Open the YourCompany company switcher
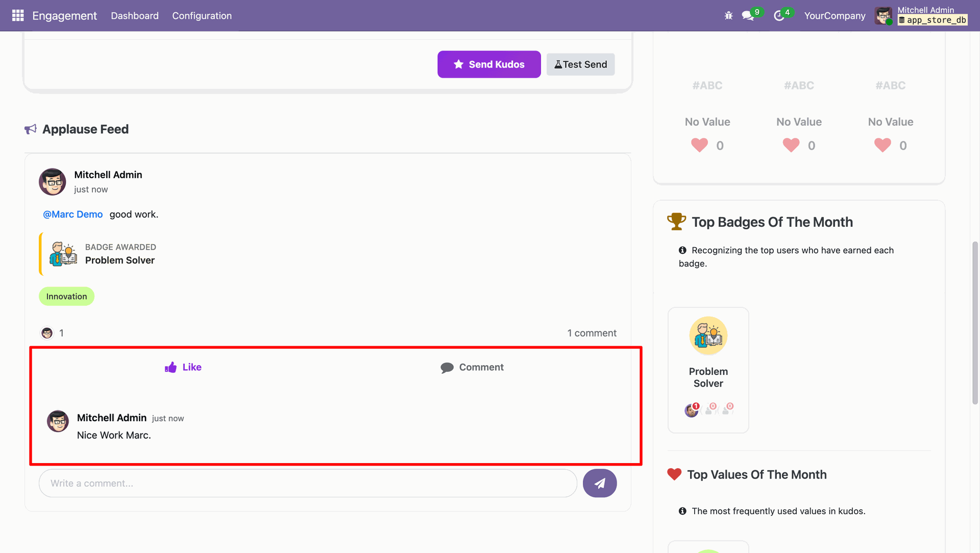 point(835,16)
